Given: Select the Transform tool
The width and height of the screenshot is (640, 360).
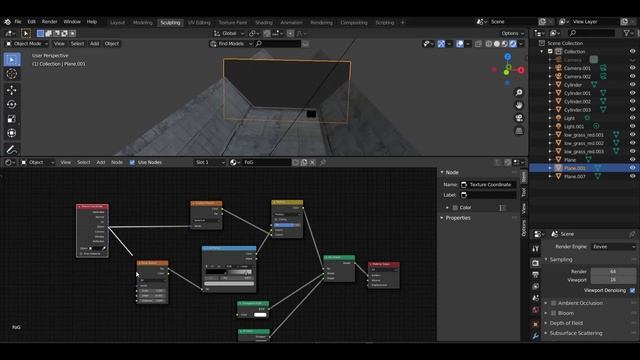Looking at the screenshot, I should [x=12, y=133].
